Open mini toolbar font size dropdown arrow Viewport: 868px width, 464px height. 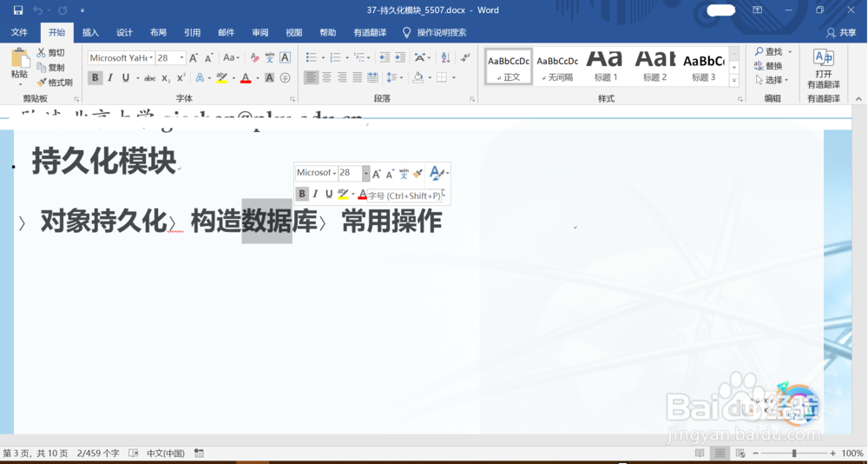366,174
